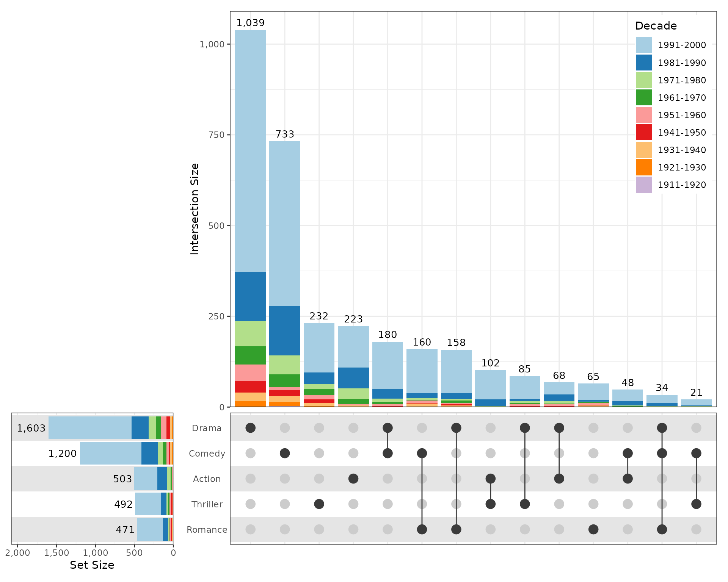Click the dark Comedy dot in second column

[x=285, y=453]
